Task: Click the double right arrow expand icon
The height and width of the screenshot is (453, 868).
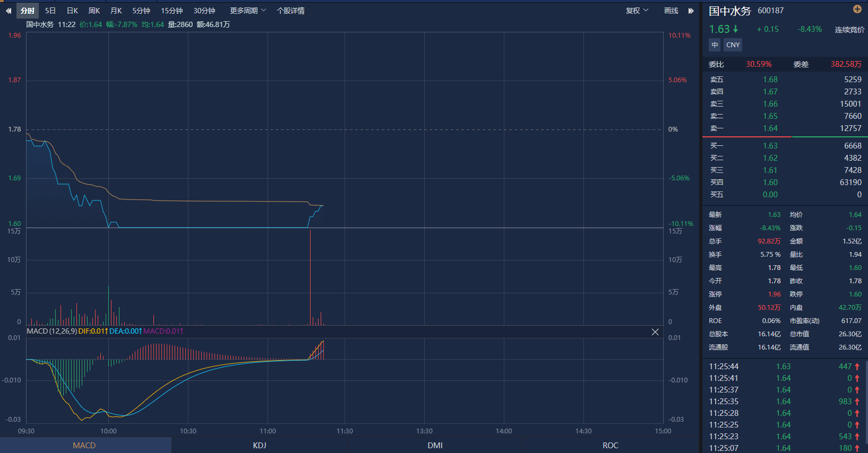Action: [x=691, y=11]
